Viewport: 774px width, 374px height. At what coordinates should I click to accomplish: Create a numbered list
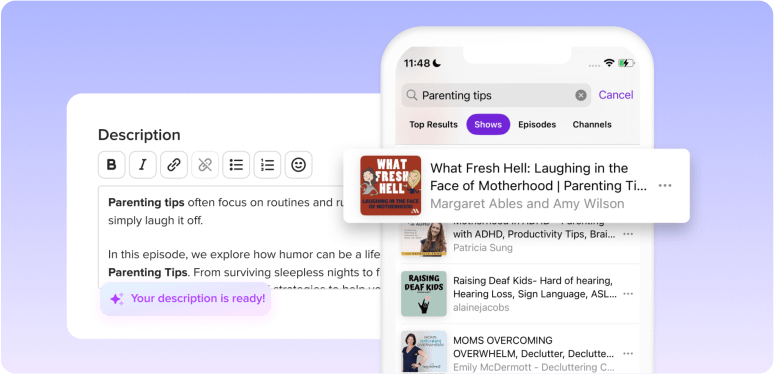267,165
